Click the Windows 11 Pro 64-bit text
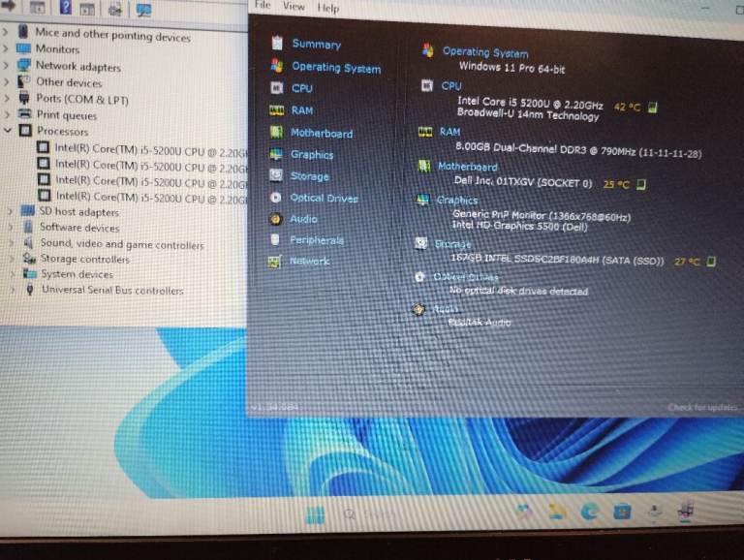The width and height of the screenshot is (744, 560). pyautogui.click(x=511, y=68)
